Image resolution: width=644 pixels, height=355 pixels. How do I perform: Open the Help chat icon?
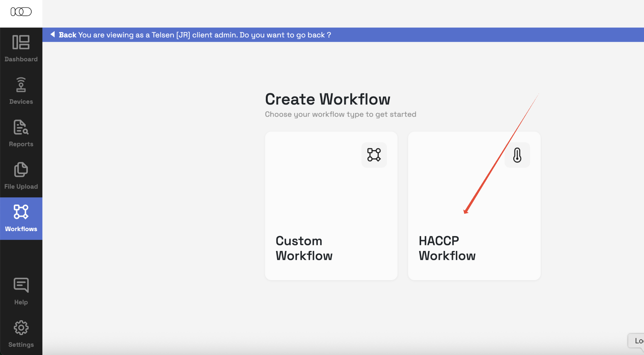21,285
